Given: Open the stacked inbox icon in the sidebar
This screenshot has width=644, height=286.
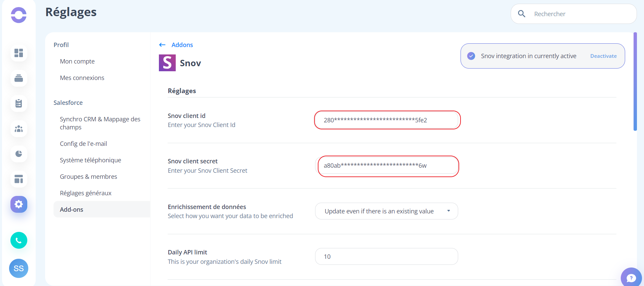Looking at the screenshot, I should click(19, 78).
